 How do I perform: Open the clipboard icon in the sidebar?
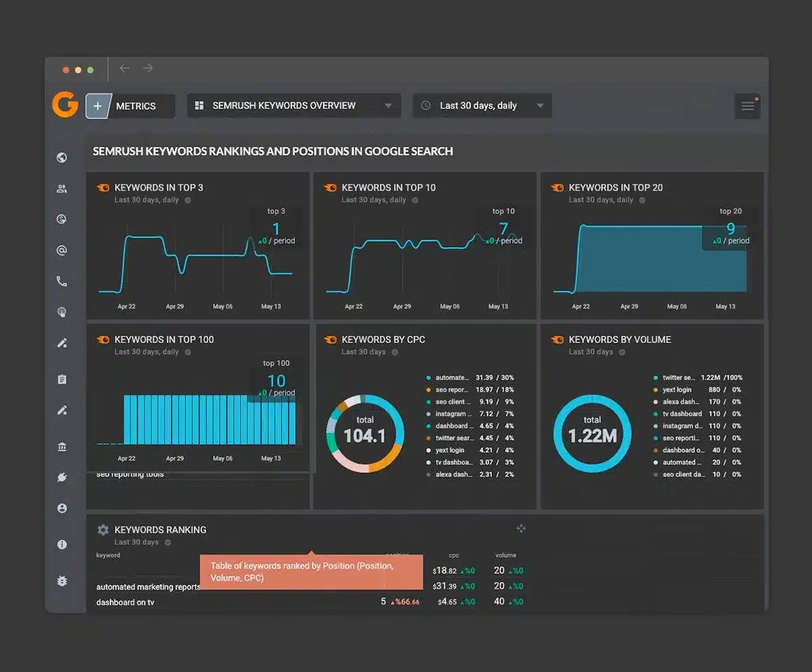[62, 380]
